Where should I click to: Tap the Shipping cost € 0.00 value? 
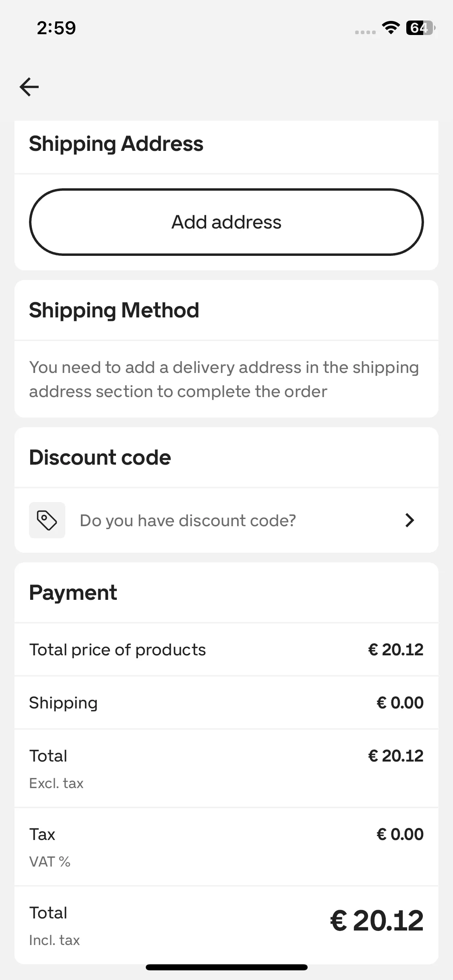[x=400, y=703]
